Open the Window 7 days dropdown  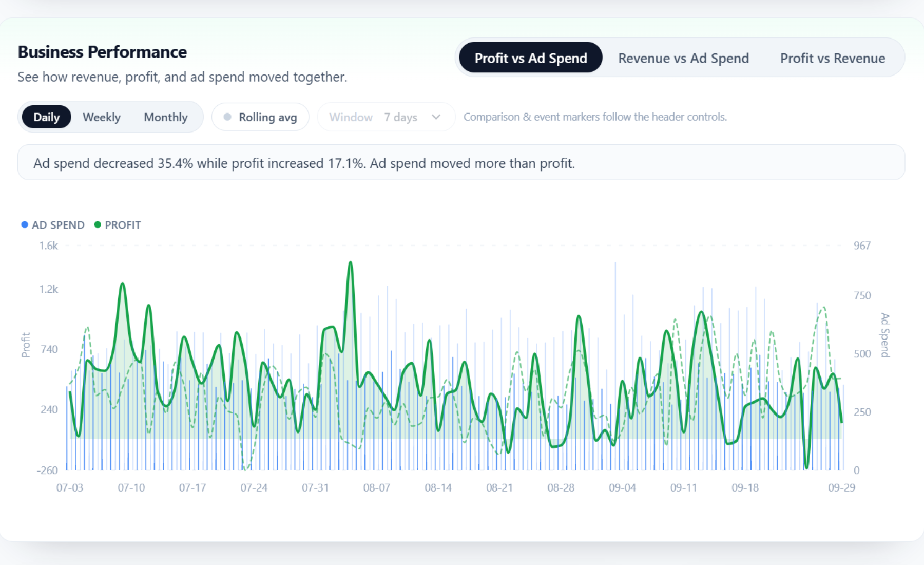pyautogui.click(x=386, y=117)
